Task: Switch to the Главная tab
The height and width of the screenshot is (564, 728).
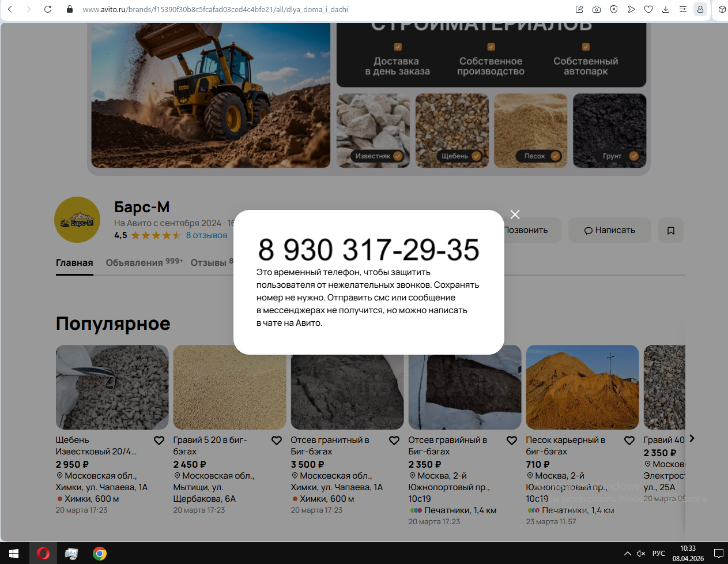Action: 74,262
